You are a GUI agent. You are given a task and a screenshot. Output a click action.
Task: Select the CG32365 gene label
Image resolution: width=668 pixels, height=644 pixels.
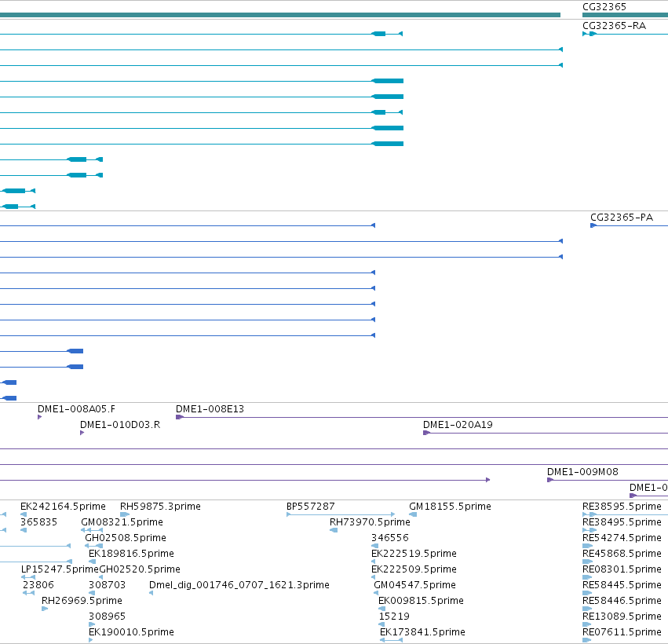(x=604, y=7)
